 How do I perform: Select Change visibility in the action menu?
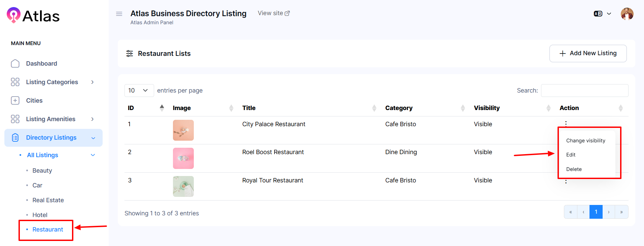coord(585,141)
